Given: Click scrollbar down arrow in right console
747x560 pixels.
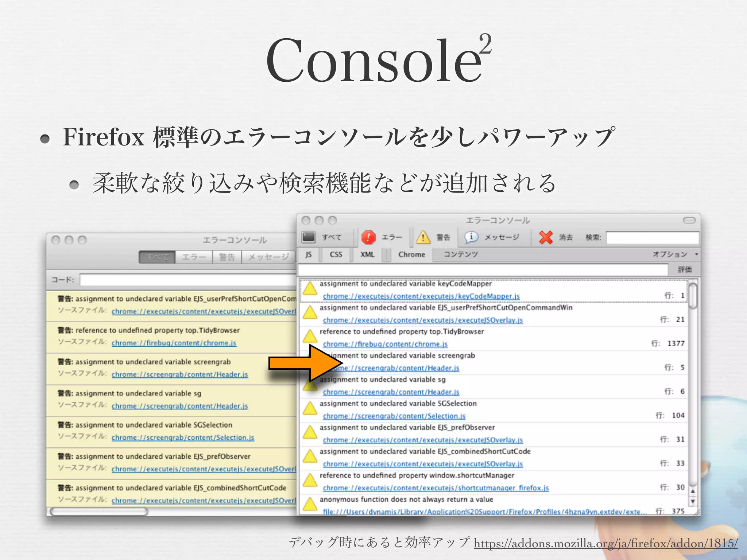Looking at the screenshot, I should (693, 501).
